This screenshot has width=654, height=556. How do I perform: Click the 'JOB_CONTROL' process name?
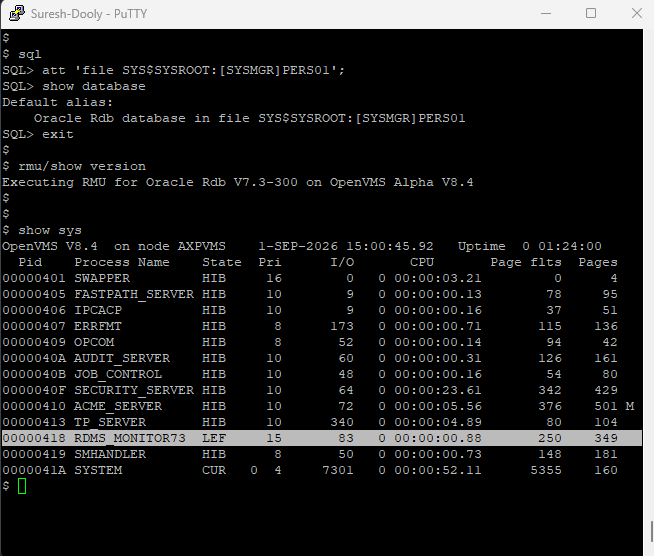(x=118, y=374)
